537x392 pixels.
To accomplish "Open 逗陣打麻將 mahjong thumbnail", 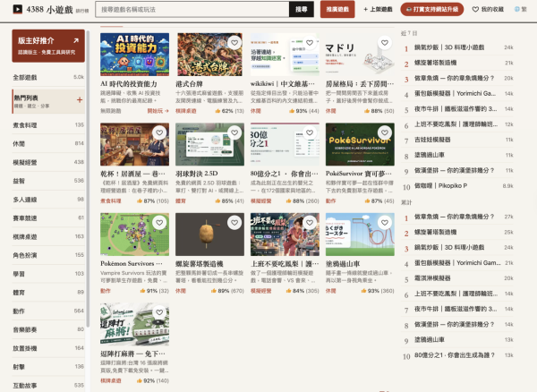I will tap(134, 324).
